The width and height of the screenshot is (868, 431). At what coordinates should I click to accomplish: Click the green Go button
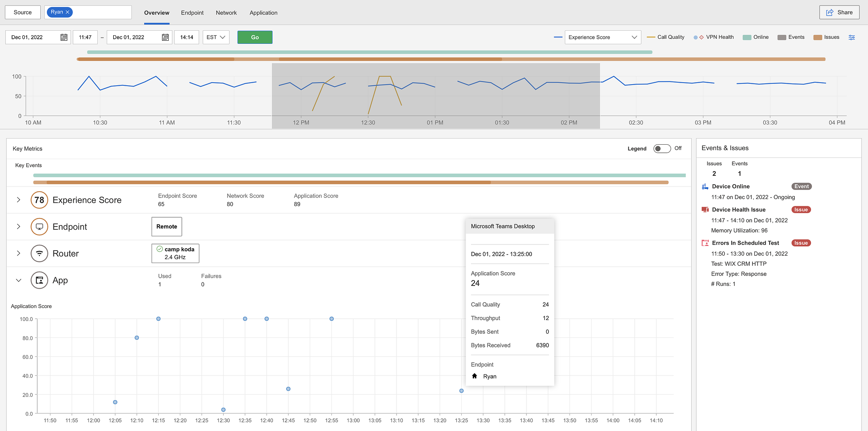255,37
